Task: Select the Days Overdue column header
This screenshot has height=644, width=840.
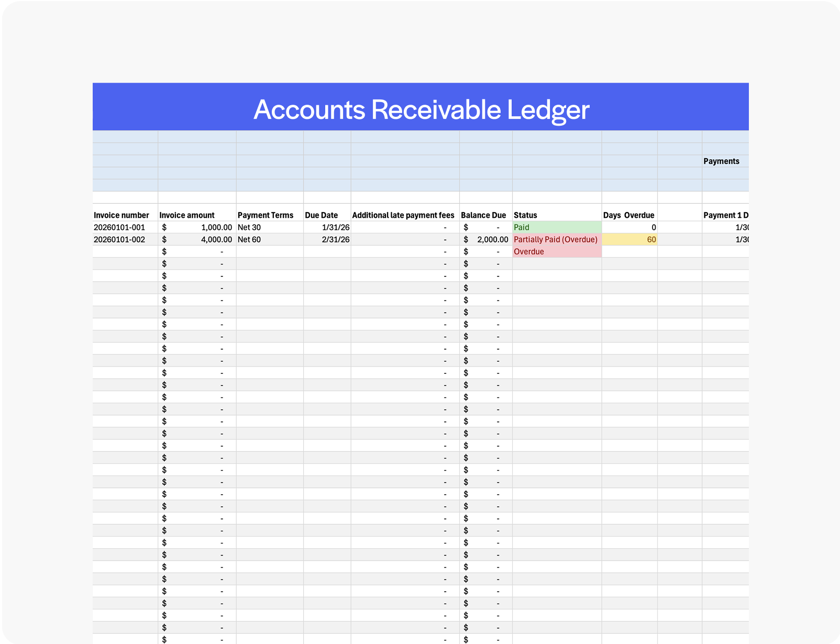Action: pyautogui.click(x=628, y=215)
